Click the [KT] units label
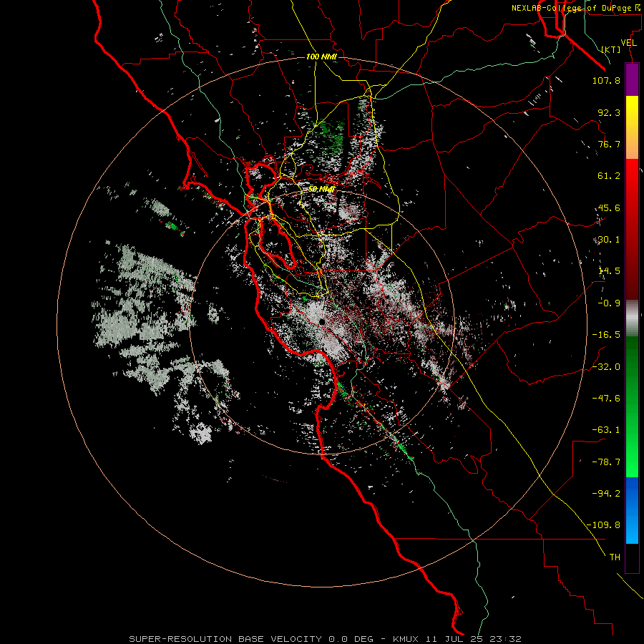This screenshot has height=644, width=644. [611, 49]
